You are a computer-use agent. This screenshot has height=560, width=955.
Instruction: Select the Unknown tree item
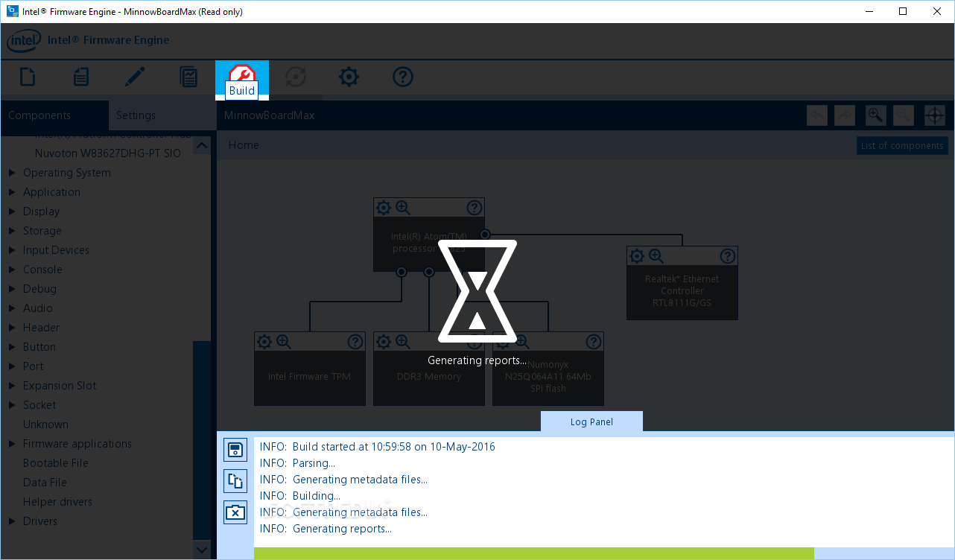coord(45,424)
